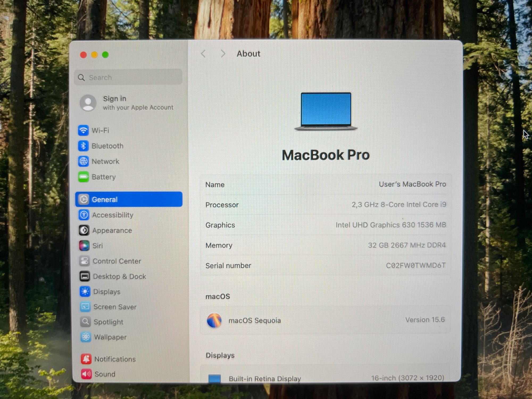Click the About title in the toolbar
The height and width of the screenshot is (399, 532).
point(248,54)
